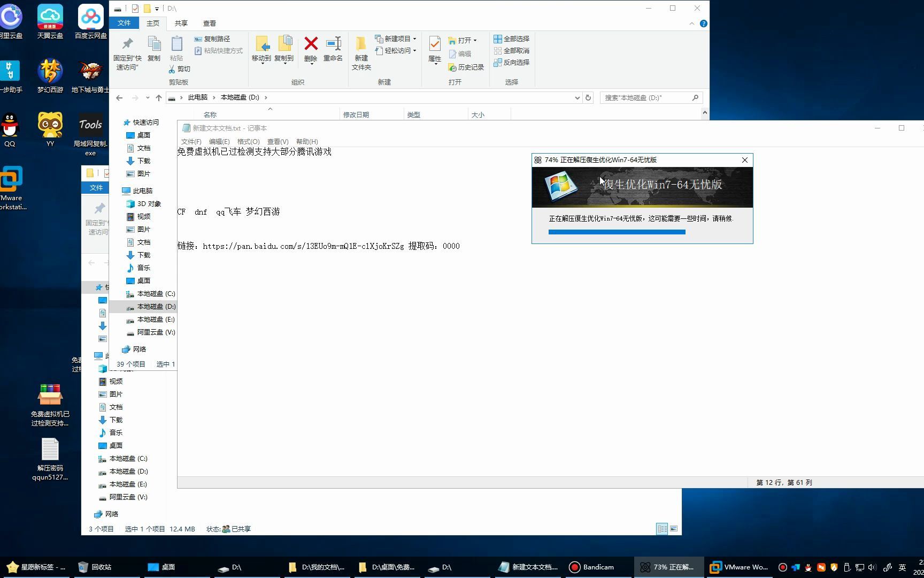Select 网络 in front Explorer tree

[x=134, y=349]
